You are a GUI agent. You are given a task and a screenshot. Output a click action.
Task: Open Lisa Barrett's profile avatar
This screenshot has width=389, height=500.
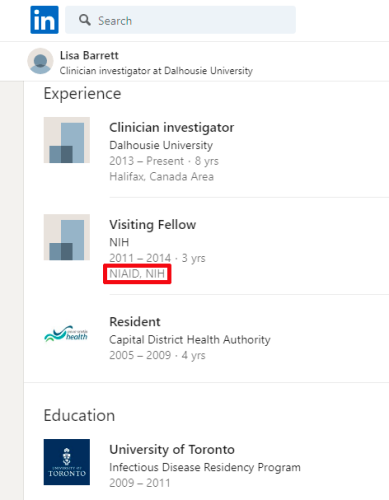(40, 61)
